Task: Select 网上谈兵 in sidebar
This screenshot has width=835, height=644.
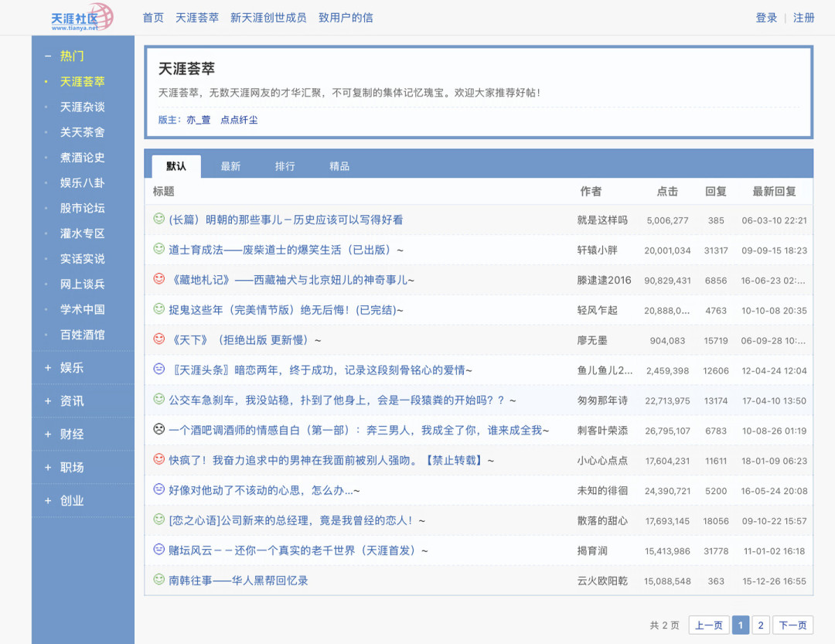Action: click(x=83, y=284)
